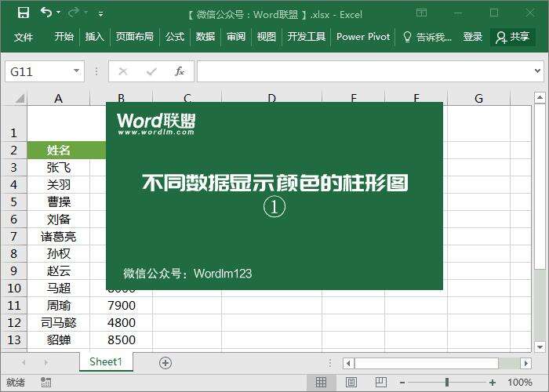Click cell with value 4800
The width and height of the screenshot is (549, 392).
click(x=121, y=322)
